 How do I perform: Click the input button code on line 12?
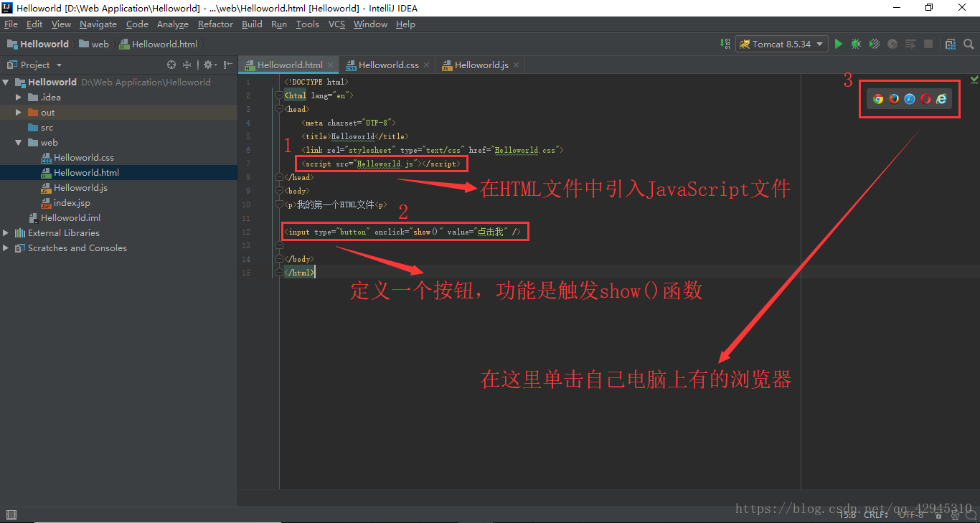(x=402, y=232)
